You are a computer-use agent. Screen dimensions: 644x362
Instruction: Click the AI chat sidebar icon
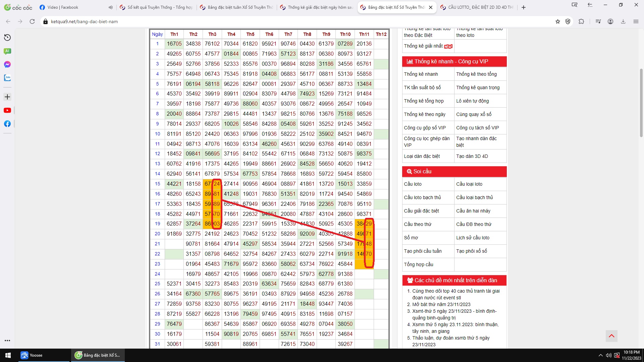7,51
